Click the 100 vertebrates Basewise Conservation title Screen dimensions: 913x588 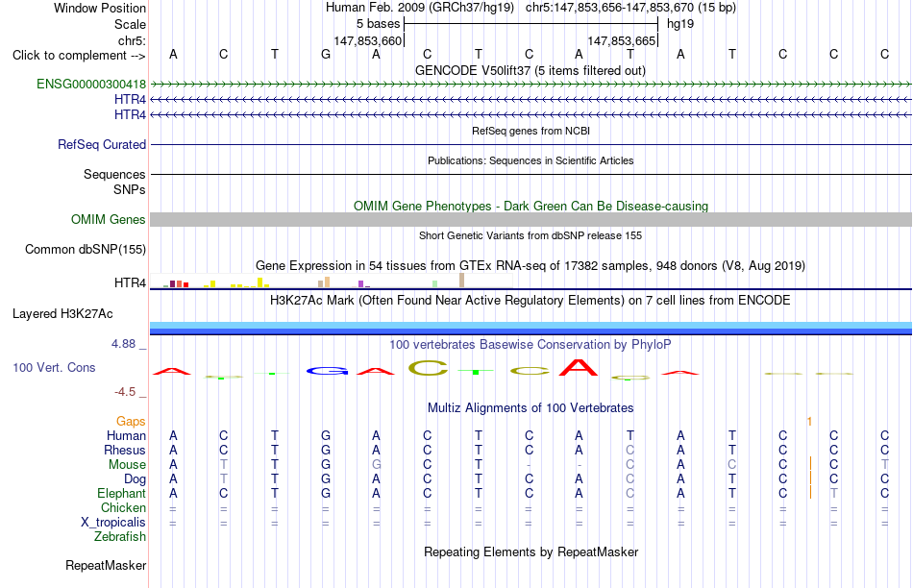point(531,345)
